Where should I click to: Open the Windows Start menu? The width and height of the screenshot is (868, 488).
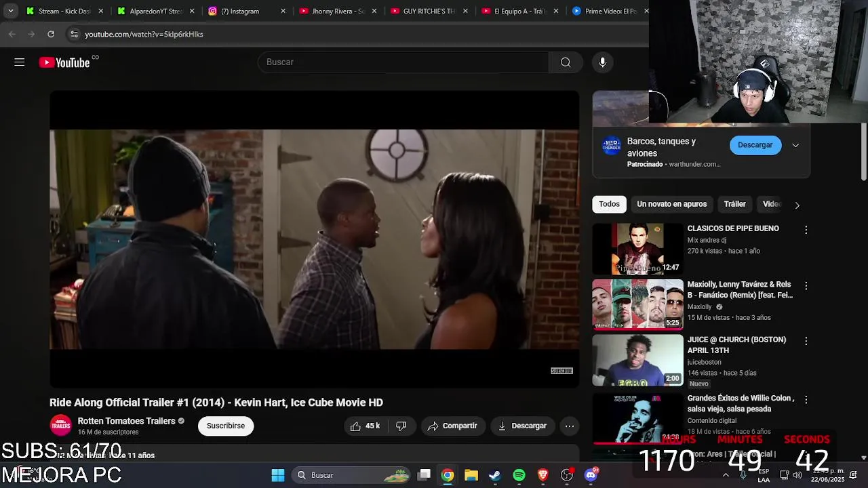coord(278,475)
